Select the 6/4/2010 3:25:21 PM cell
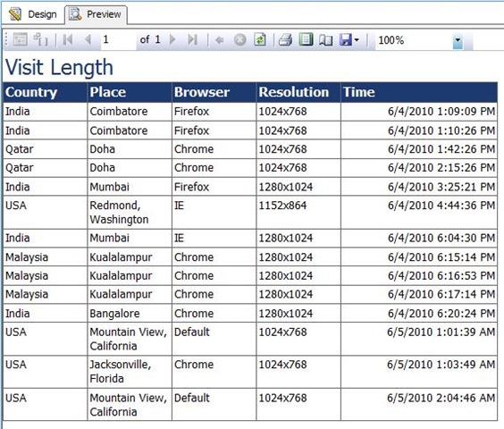This screenshot has width=504, height=429. (419, 187)
